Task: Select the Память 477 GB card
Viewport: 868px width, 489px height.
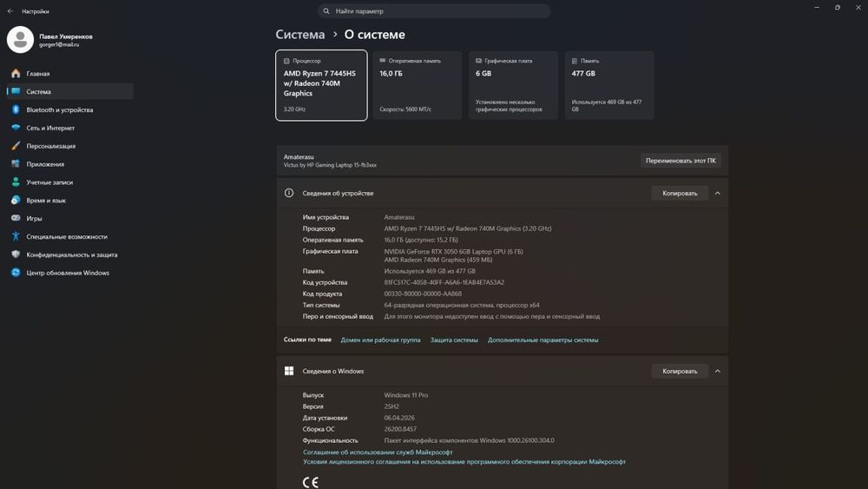Action: tap(609, 85)
